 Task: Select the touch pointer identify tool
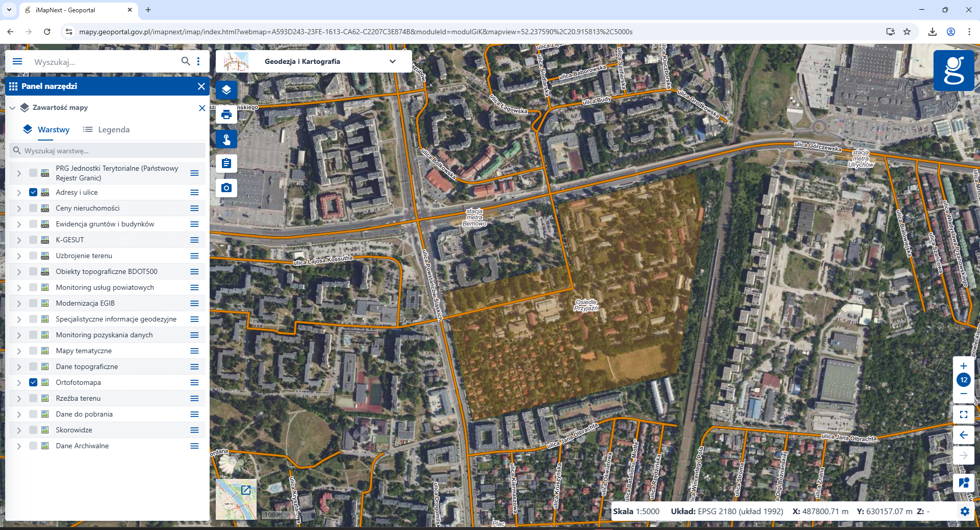click(x=226, y=139)
